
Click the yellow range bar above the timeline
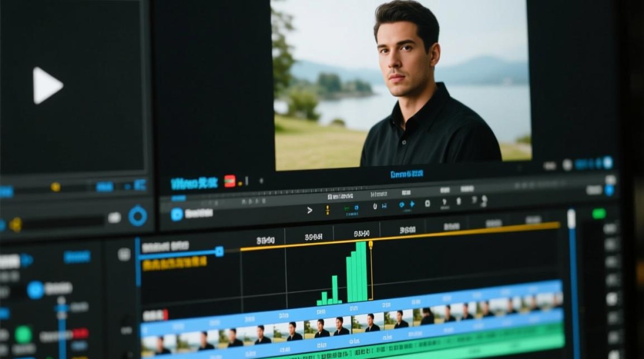(400, 236)
